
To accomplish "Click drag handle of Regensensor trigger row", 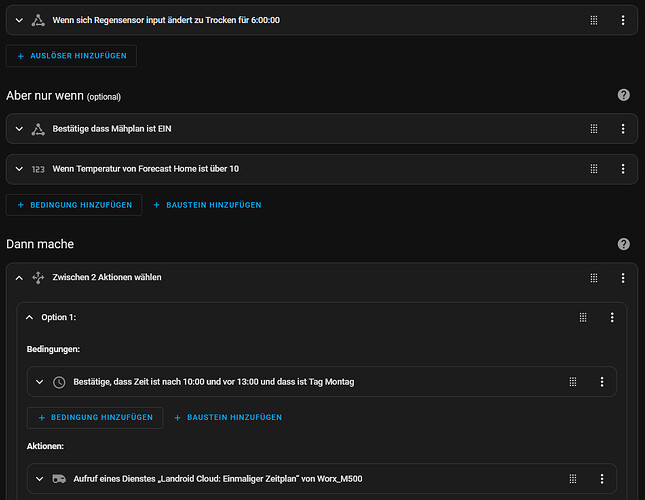I will 593,19.
